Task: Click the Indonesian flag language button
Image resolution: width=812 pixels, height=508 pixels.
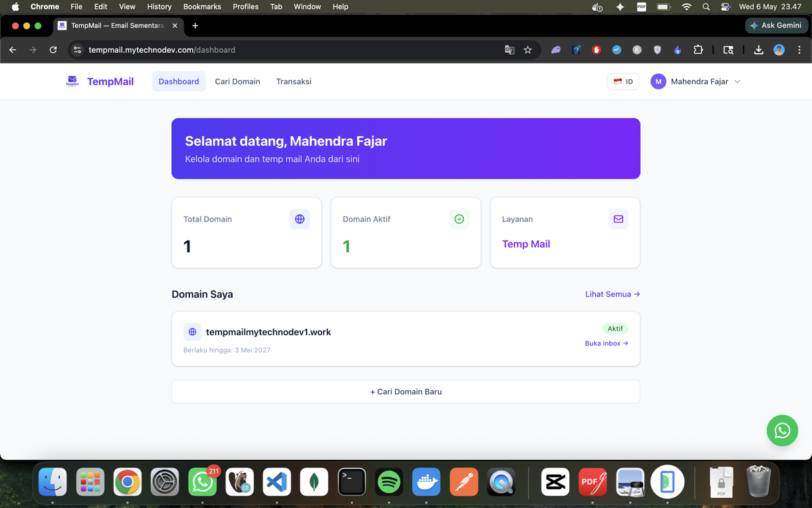Action: tap(623, 81)
